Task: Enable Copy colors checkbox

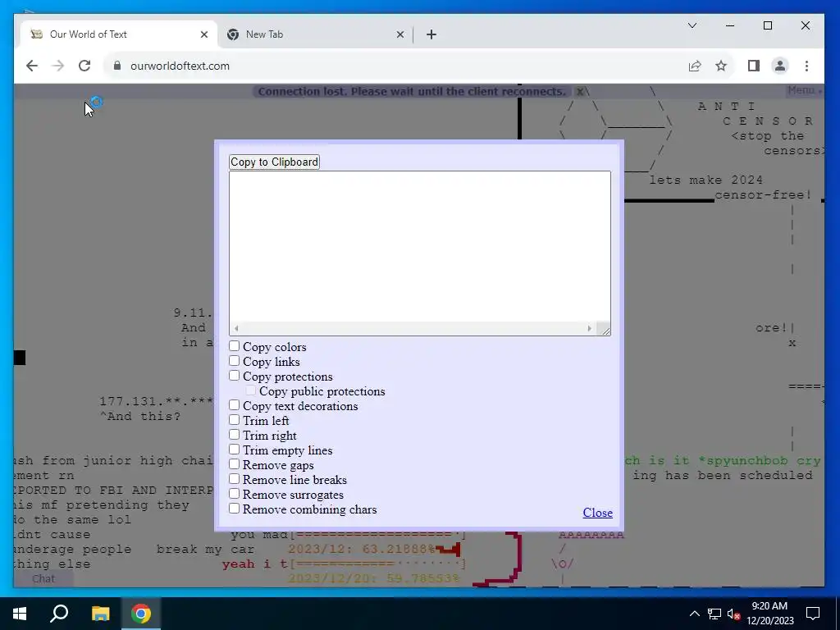Action: tap(234, 346)
